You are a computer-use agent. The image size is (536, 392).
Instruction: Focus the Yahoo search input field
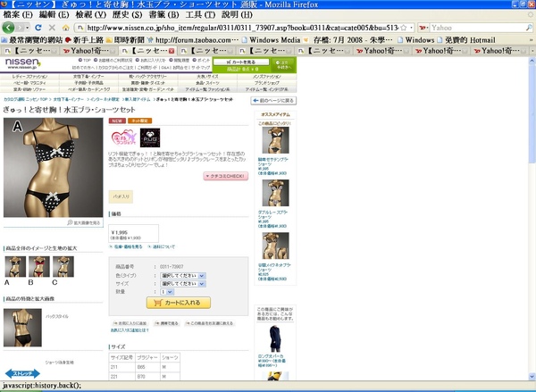click(x=477, y=28)
